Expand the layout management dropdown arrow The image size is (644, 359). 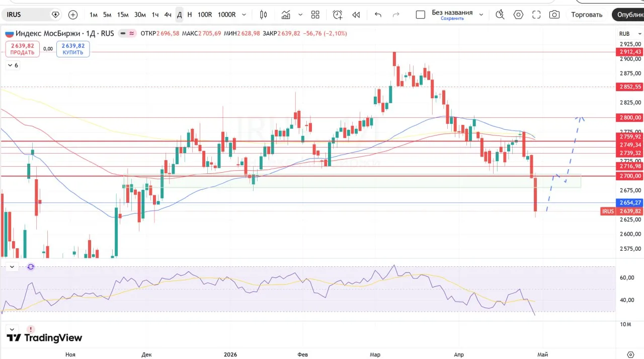pyautogui.click(x=481, y=15)
